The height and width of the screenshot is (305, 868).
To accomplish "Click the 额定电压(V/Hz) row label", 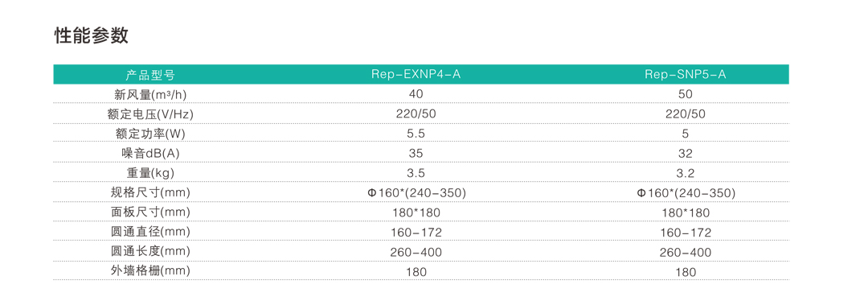I will coord(150,114).
